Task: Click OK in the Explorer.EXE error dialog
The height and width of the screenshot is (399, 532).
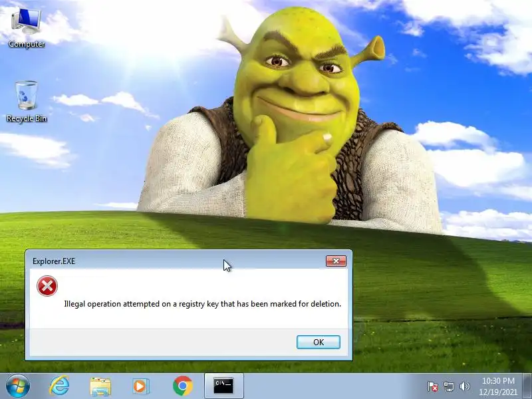Action: point(319,342)
